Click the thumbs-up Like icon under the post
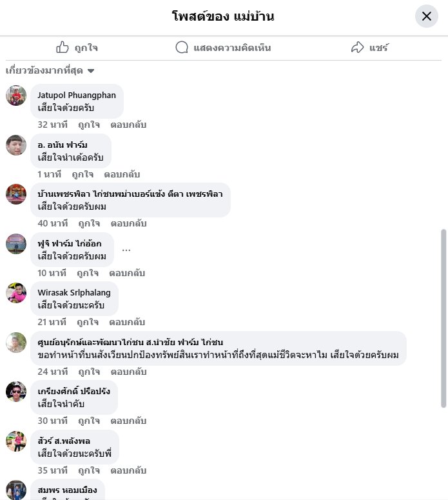The image size is (448, 500). coord(63,47)
